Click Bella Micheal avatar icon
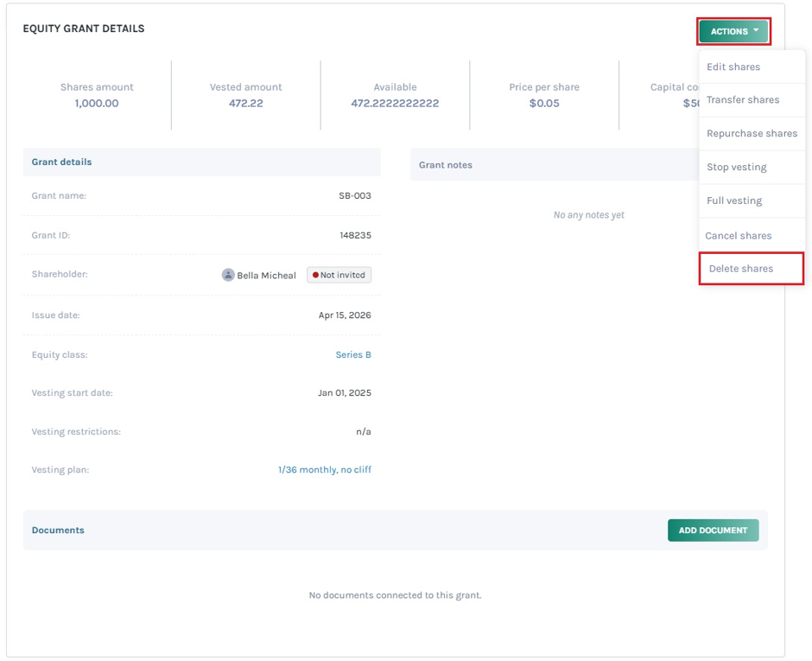The height and width of the screenshot is (661, 812). [228, 275]
